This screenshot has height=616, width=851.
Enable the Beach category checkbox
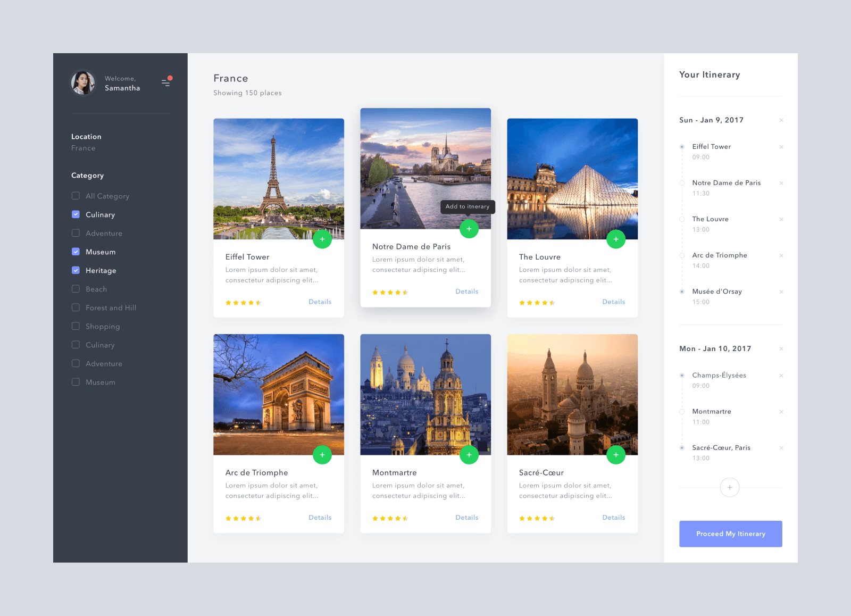pyautogui.click(x=76, y=289)
